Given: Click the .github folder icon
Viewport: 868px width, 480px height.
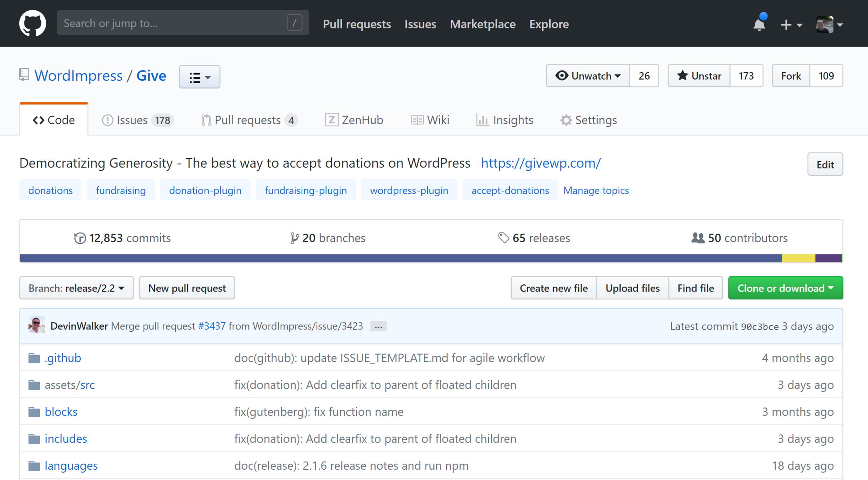Looking at the screenshot, I should [34, 358].
